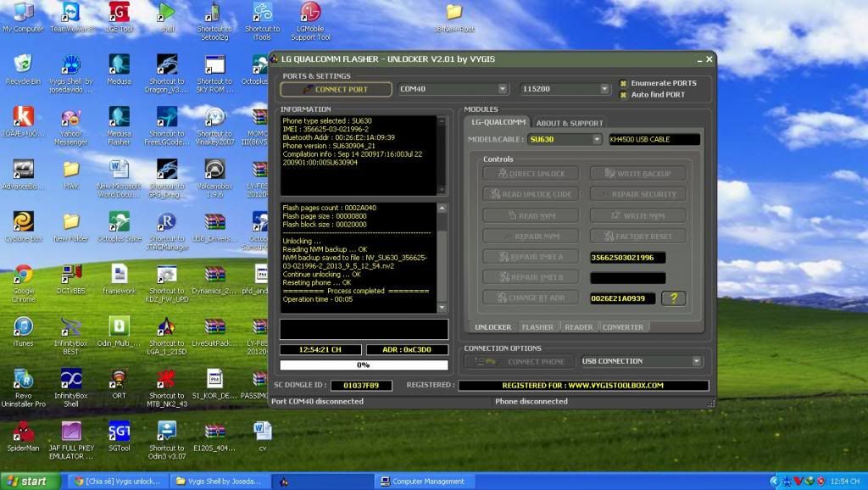Toggle the Enumerate PORTS checkbox

[623, 83]
